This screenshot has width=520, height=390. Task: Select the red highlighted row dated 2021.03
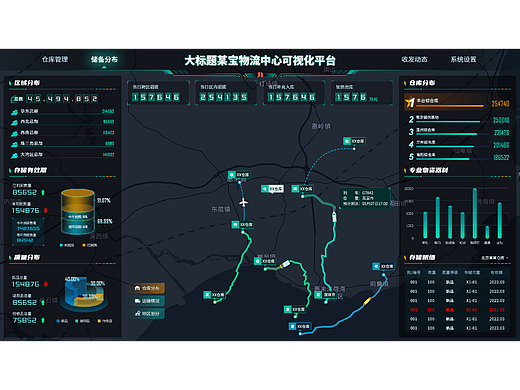click(457, 310)
